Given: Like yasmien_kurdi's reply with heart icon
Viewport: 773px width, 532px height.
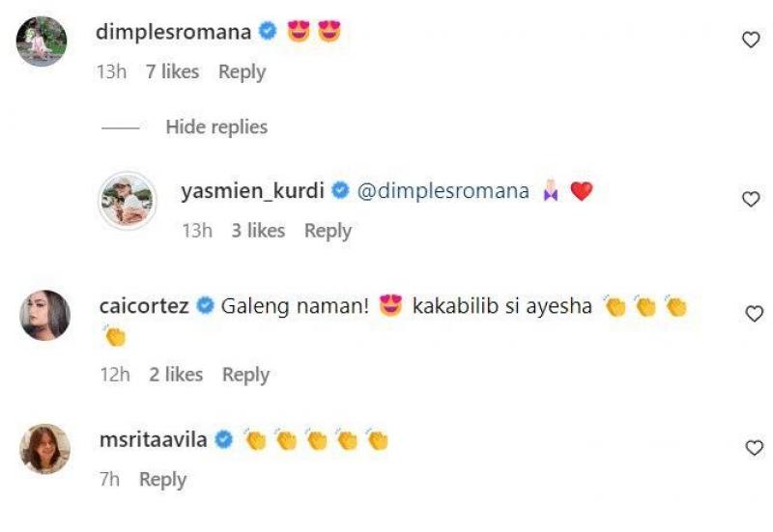Looking at the screenshot, I should tap(751, 199).
